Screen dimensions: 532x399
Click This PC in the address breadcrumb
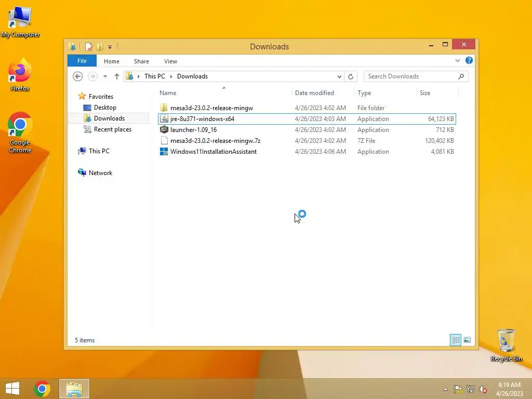click(155, 76)
